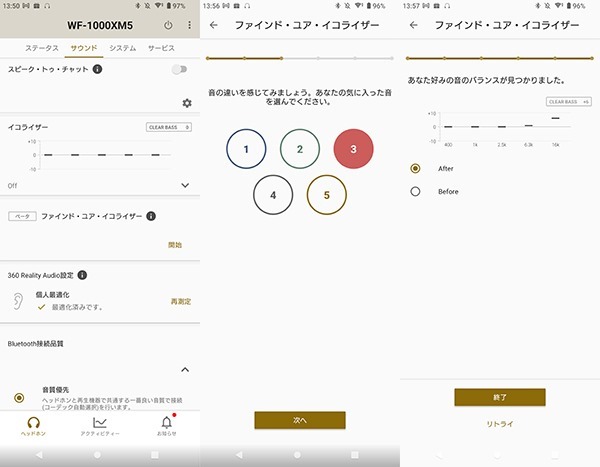Go back from the result equalizer screen

414,25
